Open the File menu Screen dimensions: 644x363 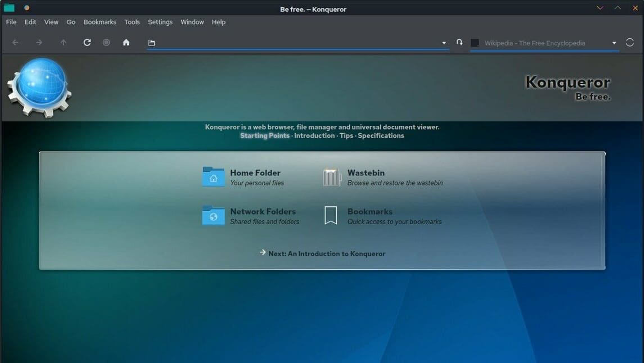tap(11, 22)
